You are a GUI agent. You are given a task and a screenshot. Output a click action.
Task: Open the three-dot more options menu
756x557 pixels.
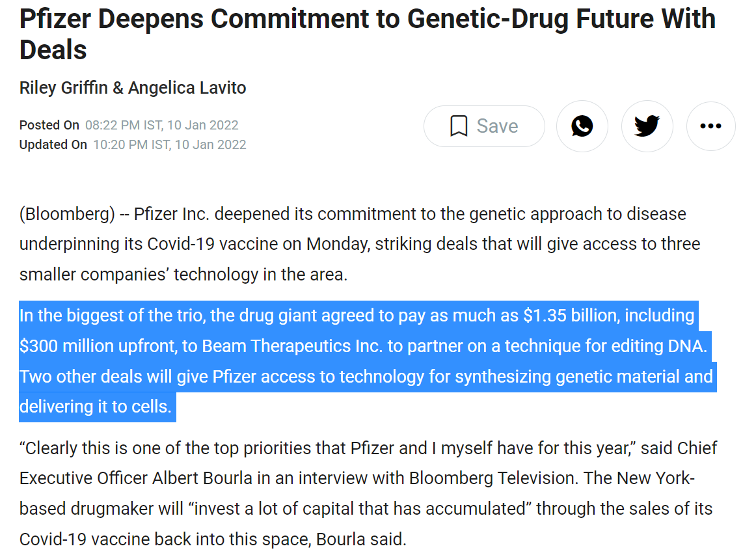[x=710, y=126]
